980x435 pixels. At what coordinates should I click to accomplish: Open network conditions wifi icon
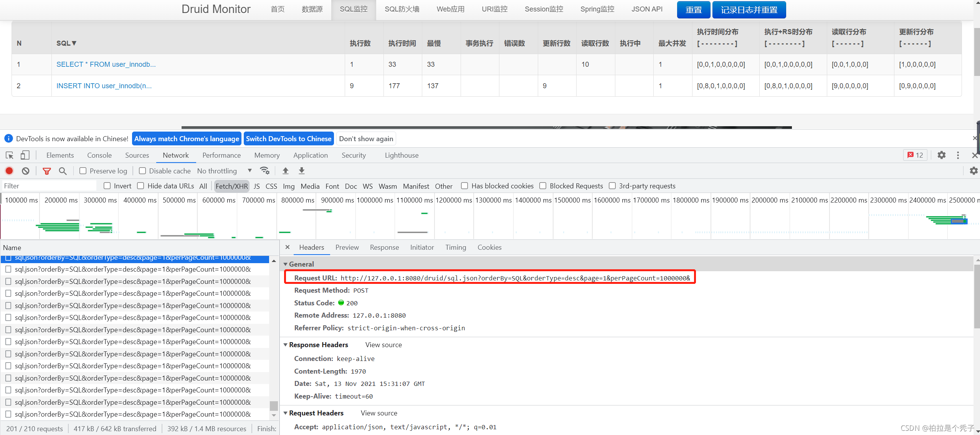(x=265, y=171)
